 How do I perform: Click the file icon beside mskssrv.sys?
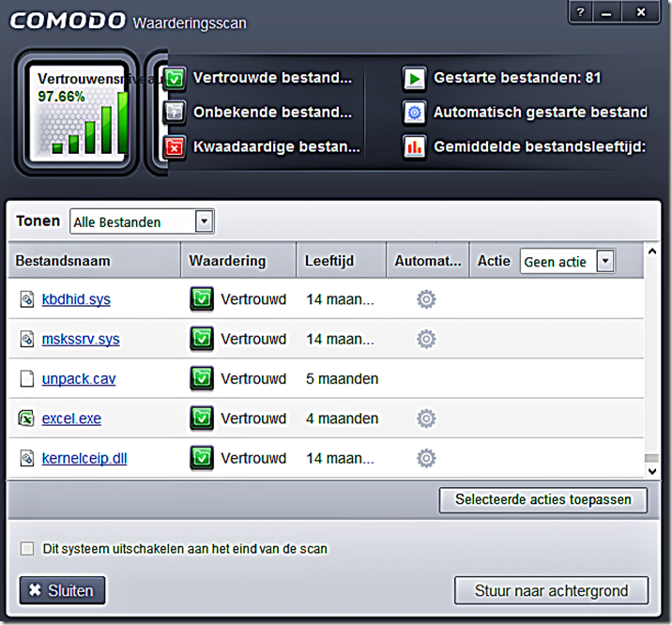point(27,340)
